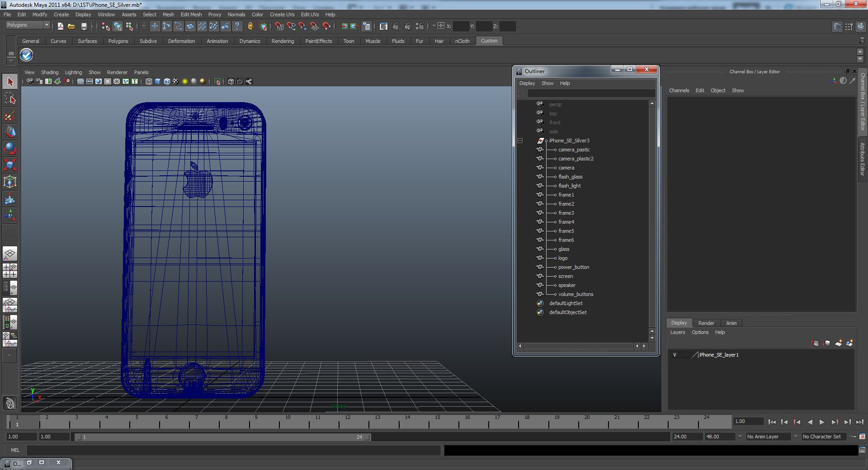Switch to the Rendering shelf tab
The height and width of the screenshot is (470, 868).
point(283,41)
